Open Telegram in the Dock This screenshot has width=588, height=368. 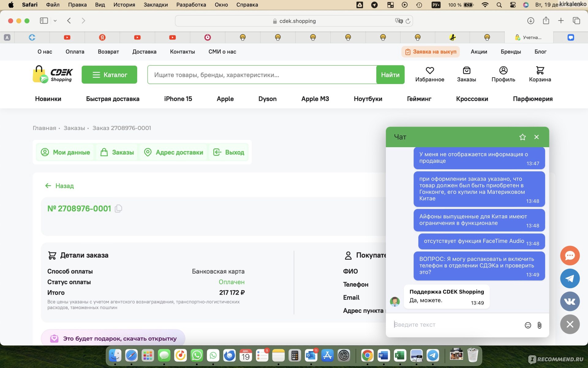click(433, 355)
